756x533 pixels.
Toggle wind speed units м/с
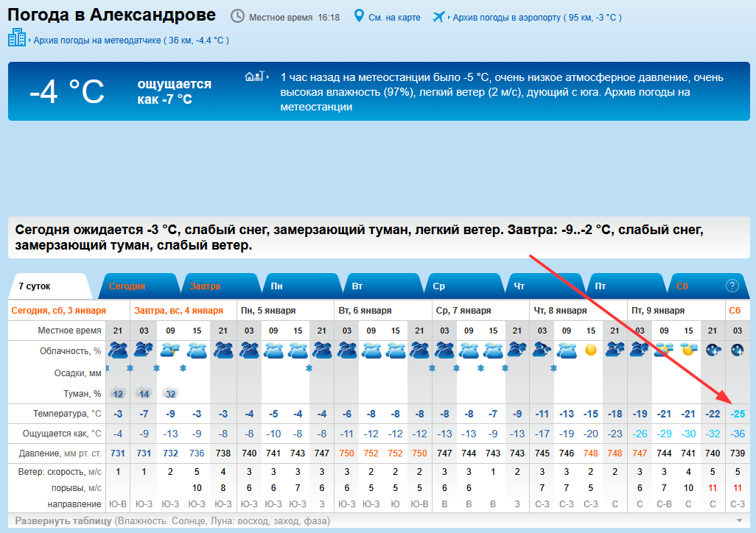click(94, 471)
